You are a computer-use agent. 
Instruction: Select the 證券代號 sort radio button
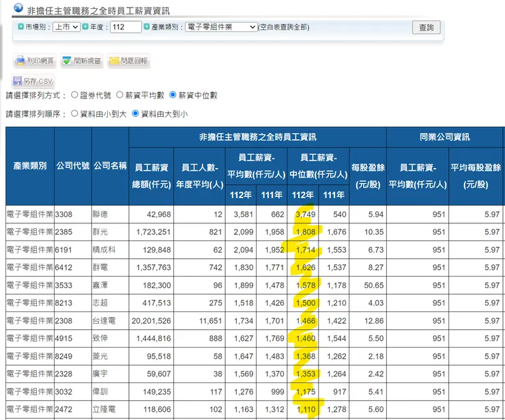point(75,95)
